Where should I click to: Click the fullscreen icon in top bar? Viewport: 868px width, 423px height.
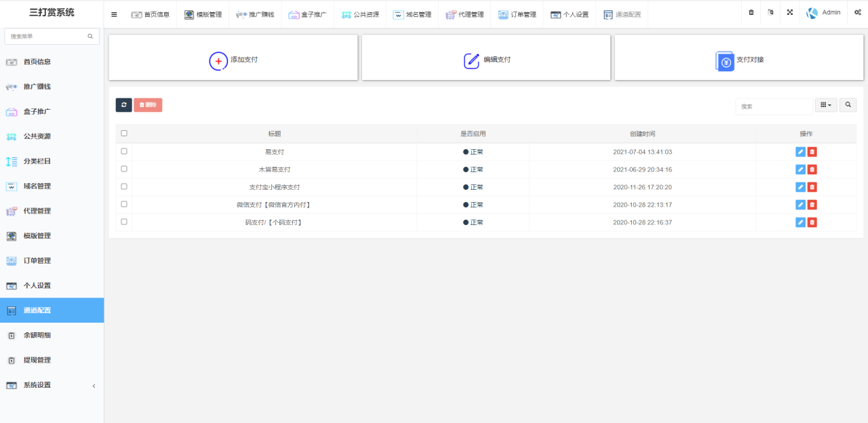coord(790,13)
